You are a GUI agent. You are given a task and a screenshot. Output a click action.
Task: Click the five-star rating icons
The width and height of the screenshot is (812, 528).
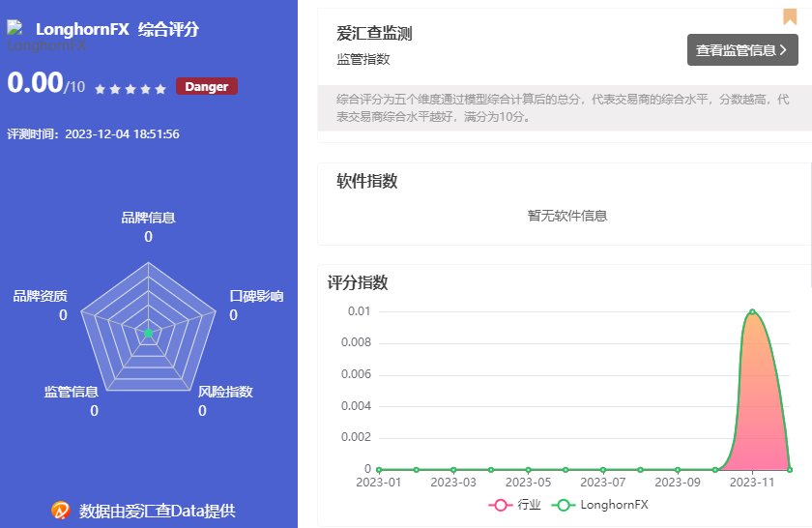[130, 89]
